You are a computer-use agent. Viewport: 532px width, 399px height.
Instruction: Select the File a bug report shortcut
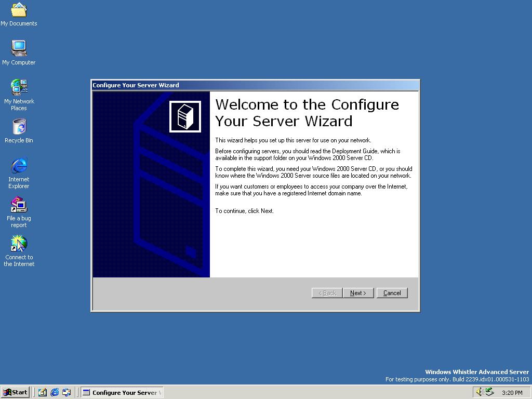(19, 212)
